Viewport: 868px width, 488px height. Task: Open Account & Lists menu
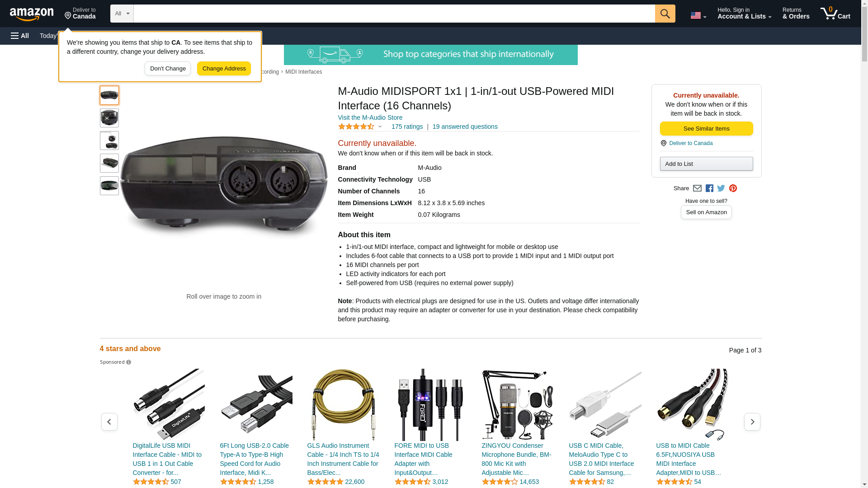(744, 14)
